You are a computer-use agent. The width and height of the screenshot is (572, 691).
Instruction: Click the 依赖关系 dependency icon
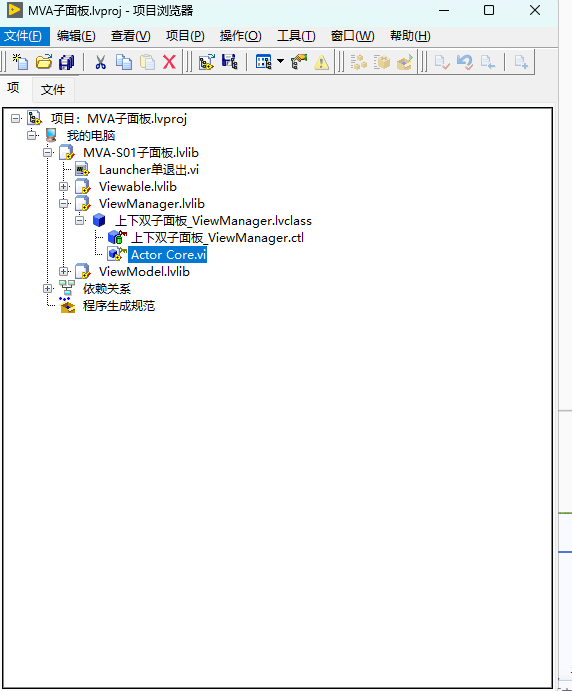coord(67,288)
